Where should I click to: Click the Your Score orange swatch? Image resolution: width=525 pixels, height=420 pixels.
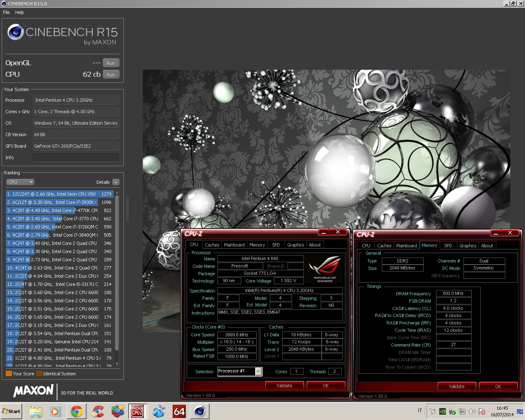tap(9, 374)
